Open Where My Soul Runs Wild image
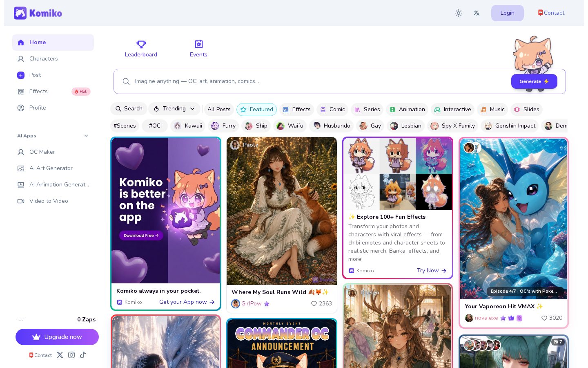The height and width of the screenshot is (368, 588). (282, 211)
